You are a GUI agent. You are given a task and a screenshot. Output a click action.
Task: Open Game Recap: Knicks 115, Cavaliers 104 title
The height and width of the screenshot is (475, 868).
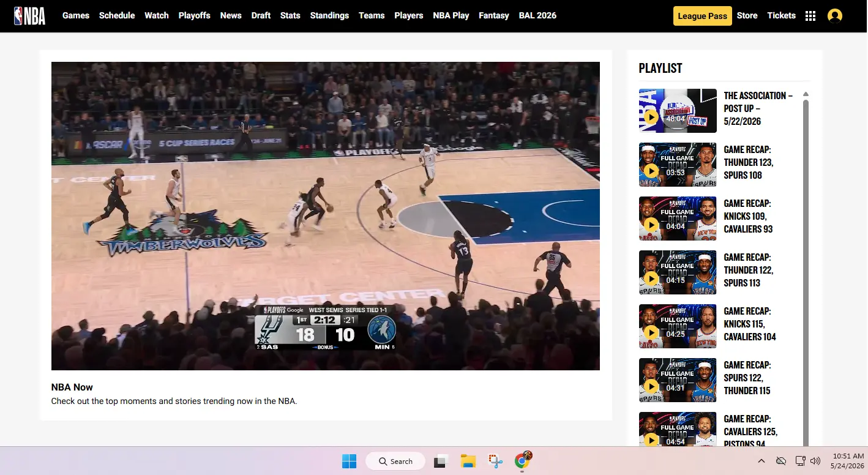750,324
